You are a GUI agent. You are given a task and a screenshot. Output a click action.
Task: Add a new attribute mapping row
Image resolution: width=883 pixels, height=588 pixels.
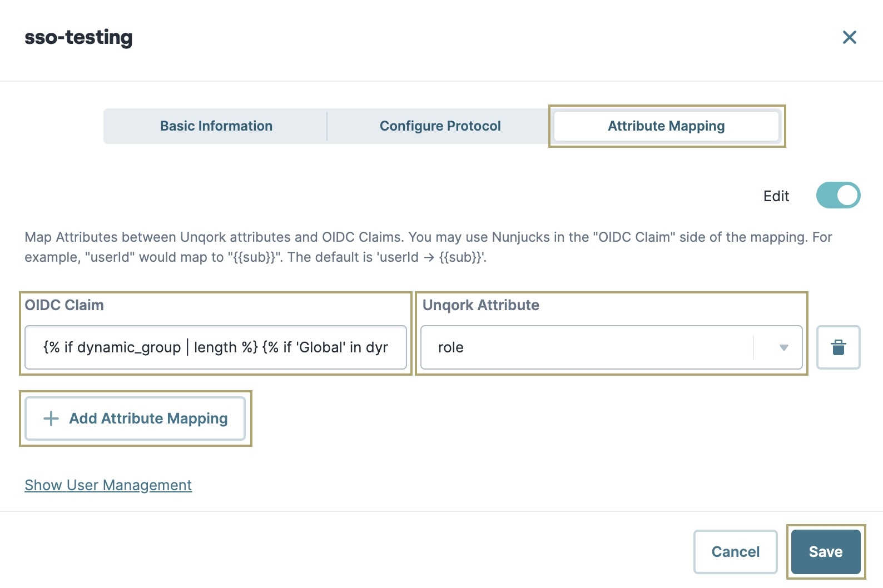click(135, 418)
